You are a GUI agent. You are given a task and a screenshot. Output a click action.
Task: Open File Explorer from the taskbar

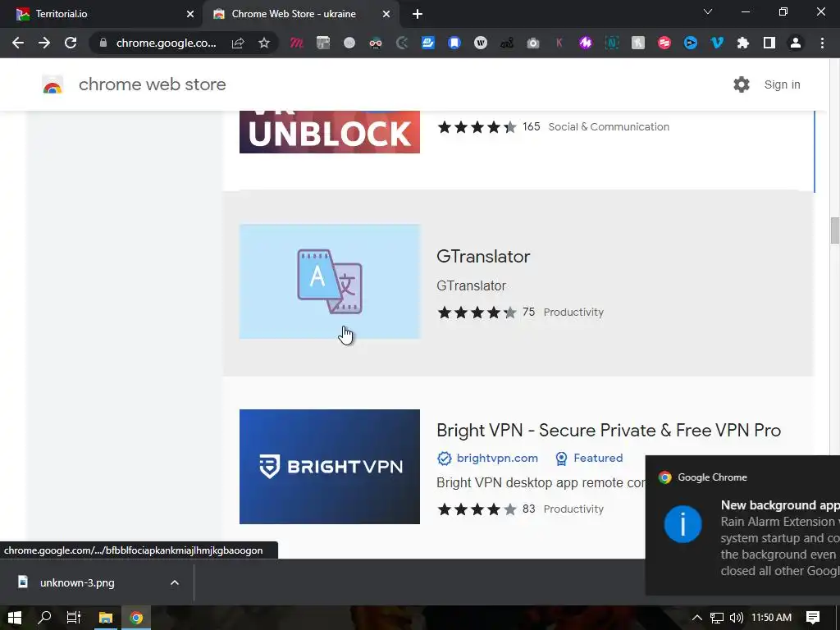pyautogui.click(x=106, y=618)
